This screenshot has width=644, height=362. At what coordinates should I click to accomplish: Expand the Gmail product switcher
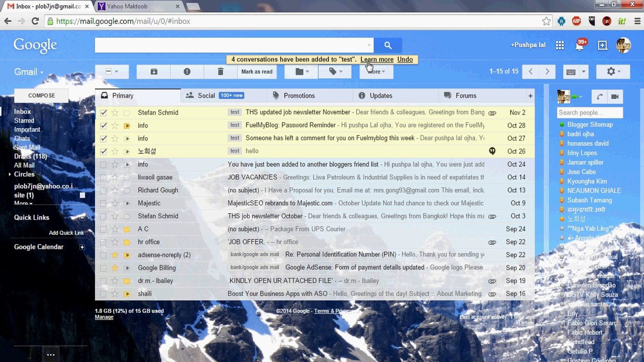click(x=29, y=72)
